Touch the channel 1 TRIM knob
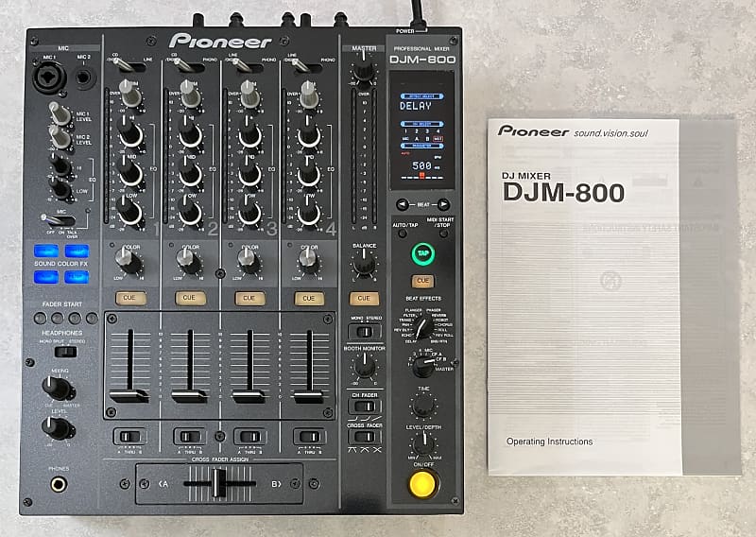 129,95
